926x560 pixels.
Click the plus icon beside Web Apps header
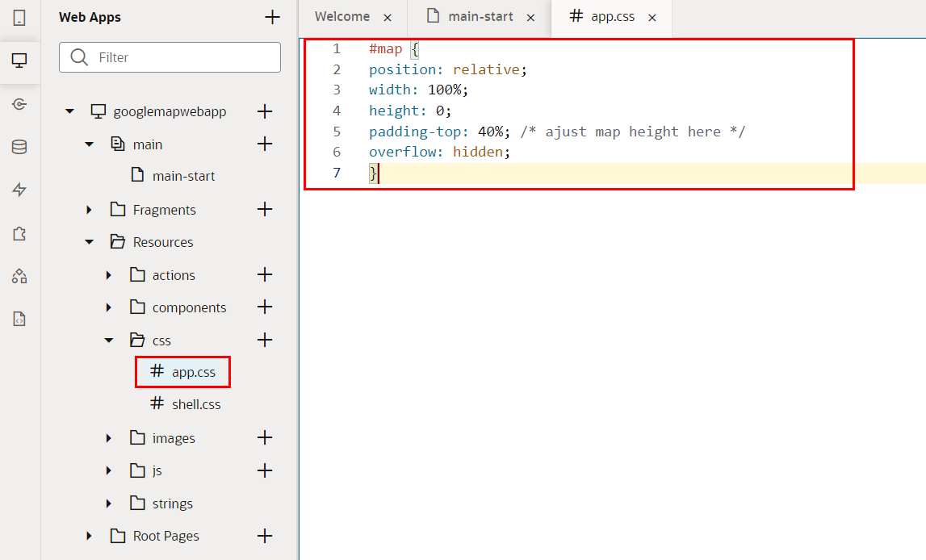click(272, 17)
